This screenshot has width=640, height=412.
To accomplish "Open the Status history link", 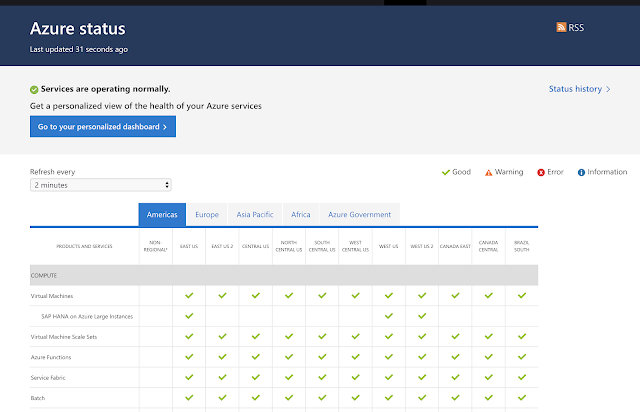I will 575,89.
